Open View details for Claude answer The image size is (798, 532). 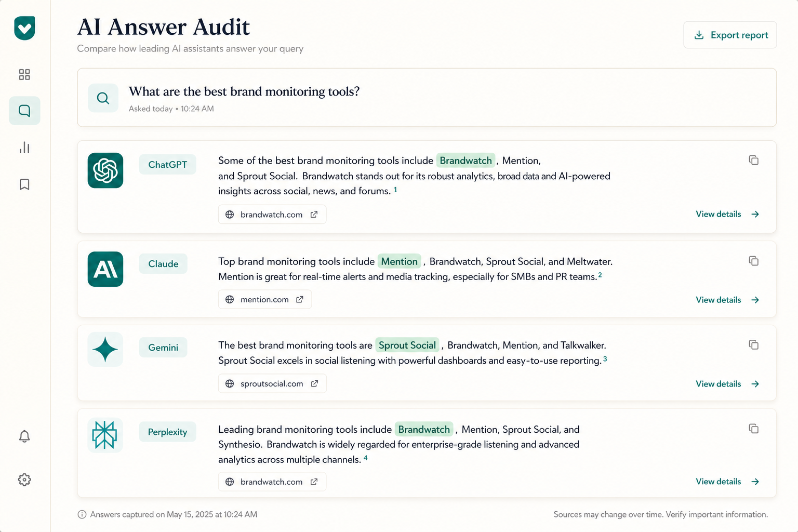click(727, 300)
